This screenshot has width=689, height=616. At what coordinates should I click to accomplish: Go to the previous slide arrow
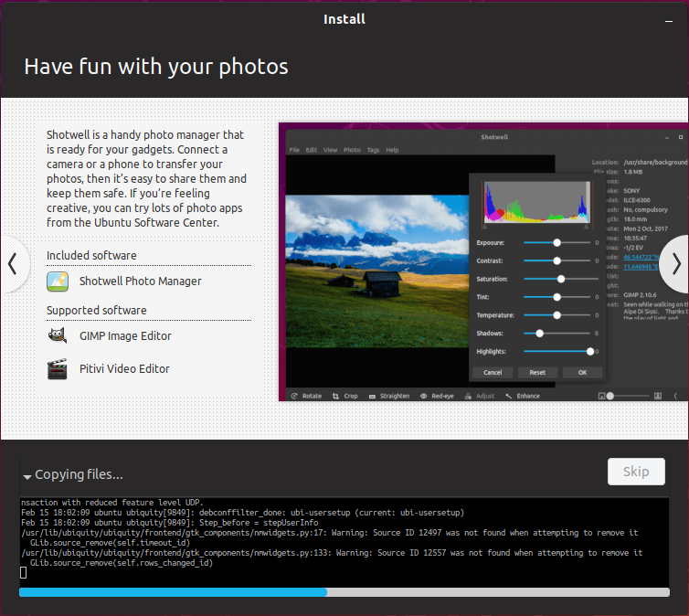click(13, 263)
